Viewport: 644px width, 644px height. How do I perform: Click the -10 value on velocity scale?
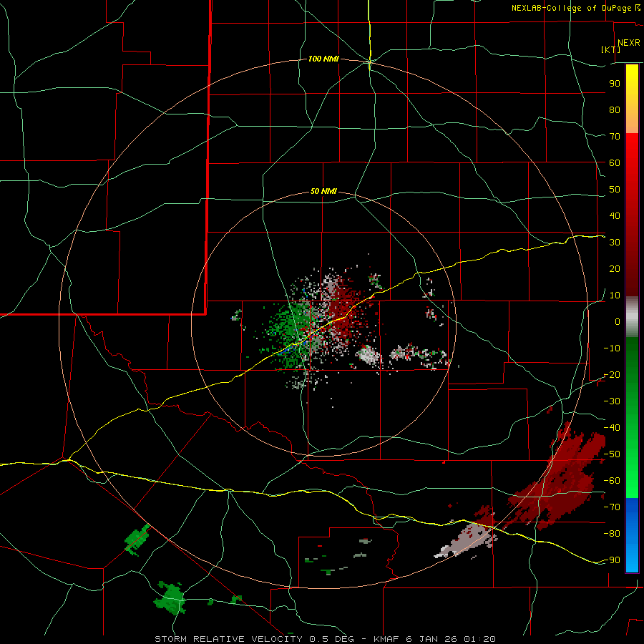pos(612,348)
